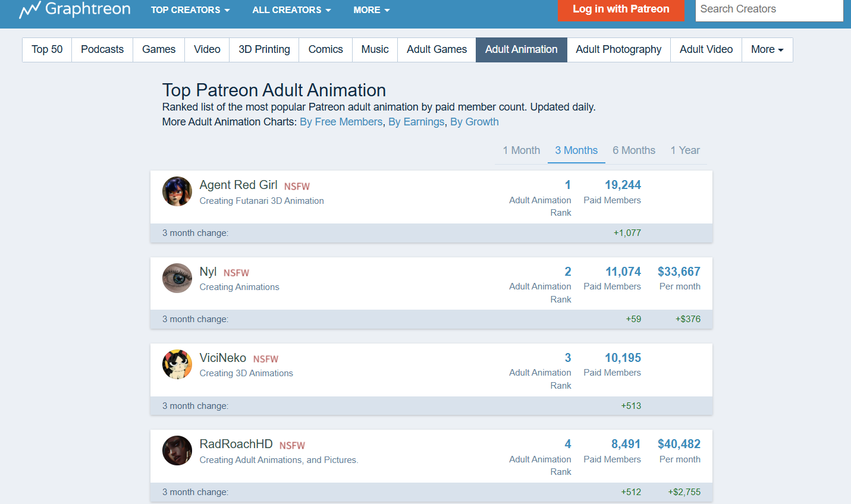Select the Adult Animation category tab
The height and width of the screenshot is (504, 851).
point(521,50)
